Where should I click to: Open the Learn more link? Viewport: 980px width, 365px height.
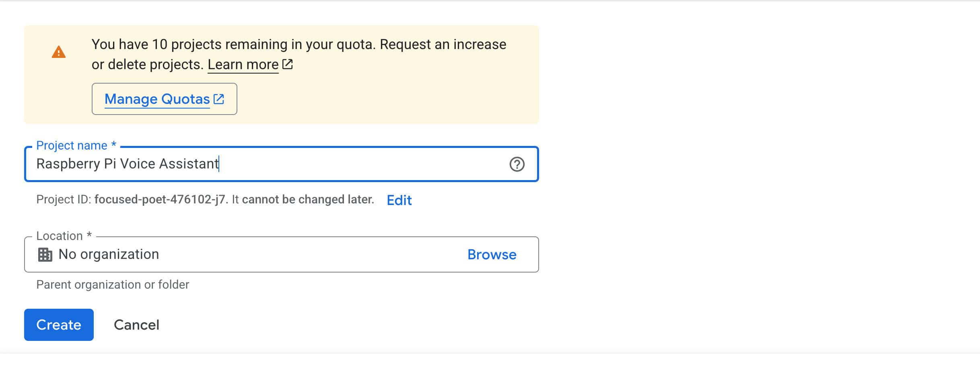(243, 64)
